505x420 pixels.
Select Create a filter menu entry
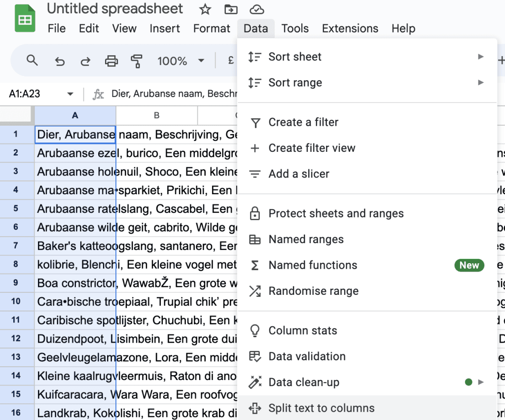pyautogui.click(x=303, y=122)
